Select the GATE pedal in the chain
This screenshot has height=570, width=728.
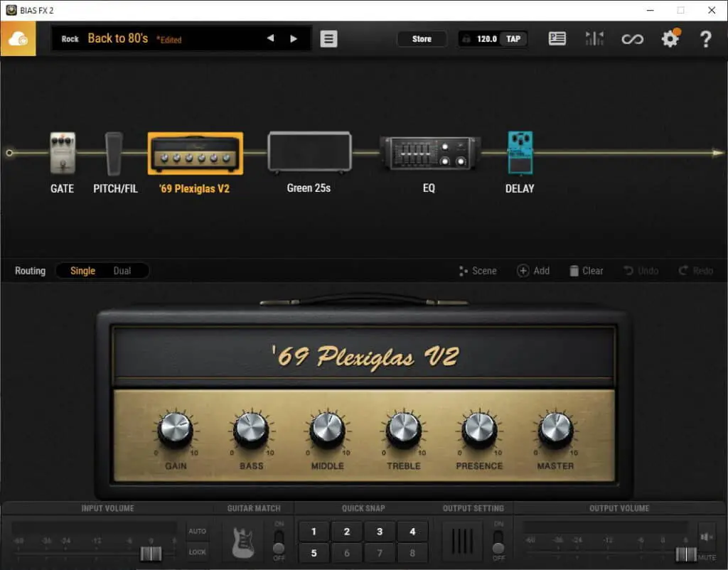click(63, 154)
